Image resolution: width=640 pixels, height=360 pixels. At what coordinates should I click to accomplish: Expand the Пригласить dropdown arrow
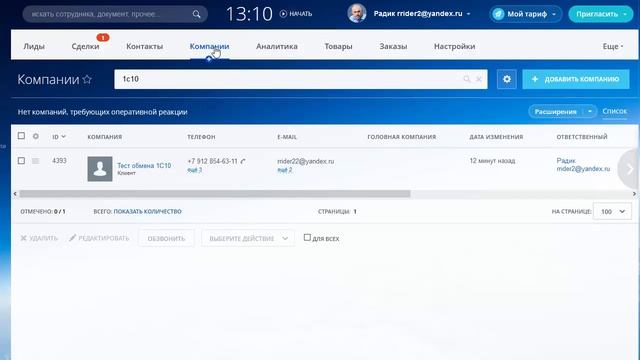625,14
